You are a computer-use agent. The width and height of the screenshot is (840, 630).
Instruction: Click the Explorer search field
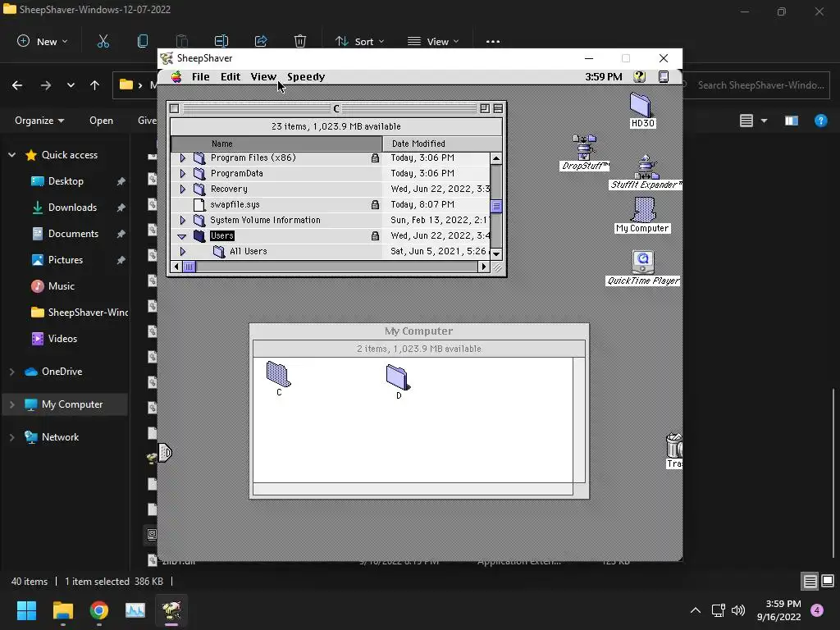756,85
